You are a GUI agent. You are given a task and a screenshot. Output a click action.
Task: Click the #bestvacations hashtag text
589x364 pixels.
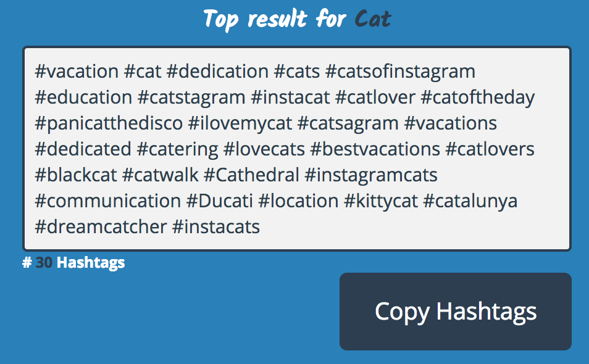coord(375,149)
